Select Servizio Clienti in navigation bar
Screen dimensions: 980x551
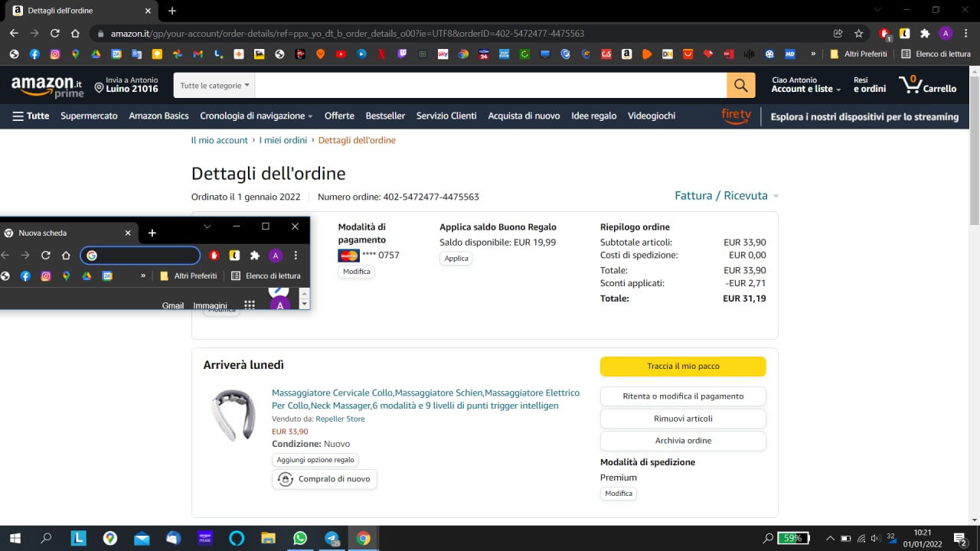446,116
